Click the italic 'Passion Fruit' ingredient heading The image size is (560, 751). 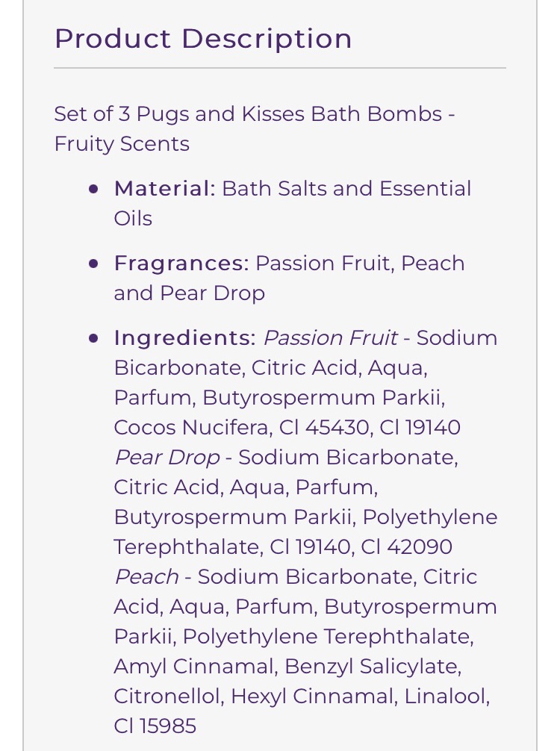[x=331, y=338]
